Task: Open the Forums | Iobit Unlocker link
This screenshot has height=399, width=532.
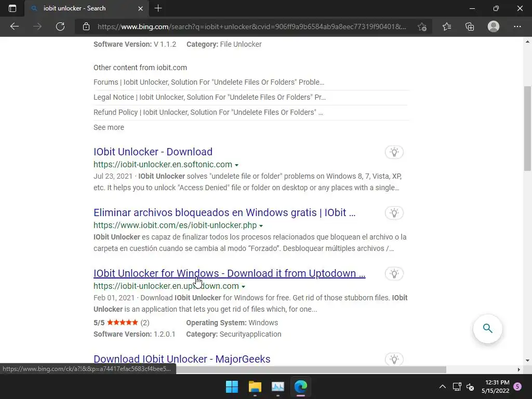Action: click(x=209, y=82)
